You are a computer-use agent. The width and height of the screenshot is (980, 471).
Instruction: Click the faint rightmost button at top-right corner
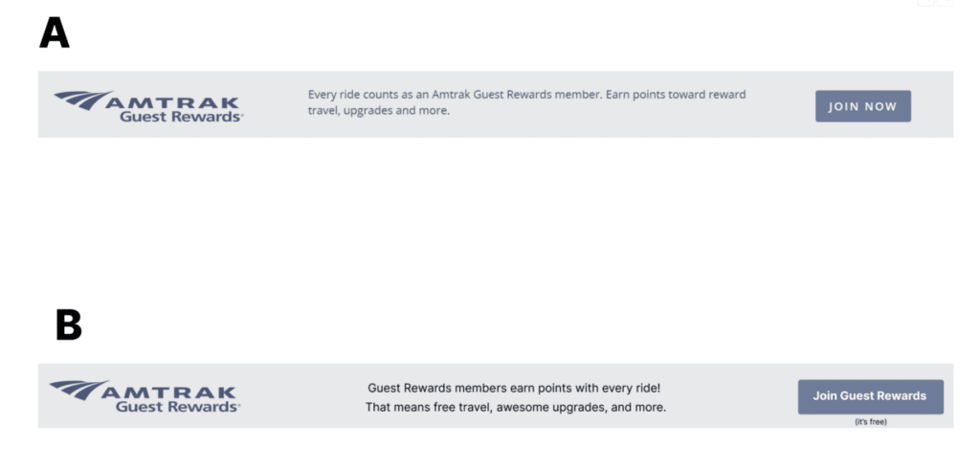(945, 3)
